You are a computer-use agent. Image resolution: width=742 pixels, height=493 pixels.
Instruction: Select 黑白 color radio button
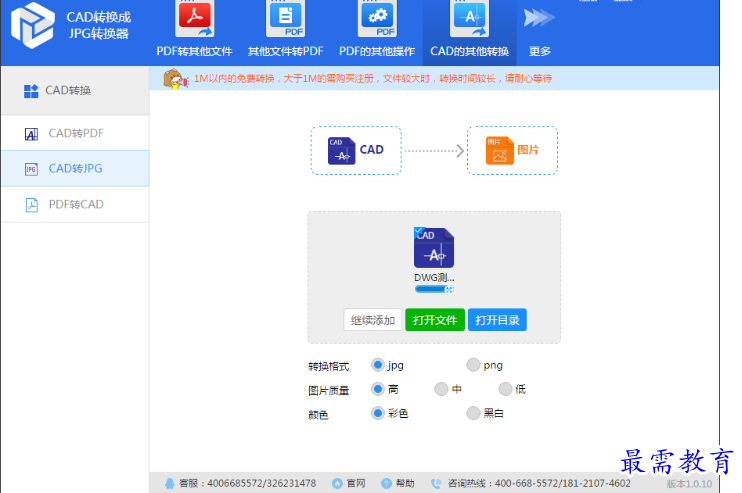[x=473, y=413]
